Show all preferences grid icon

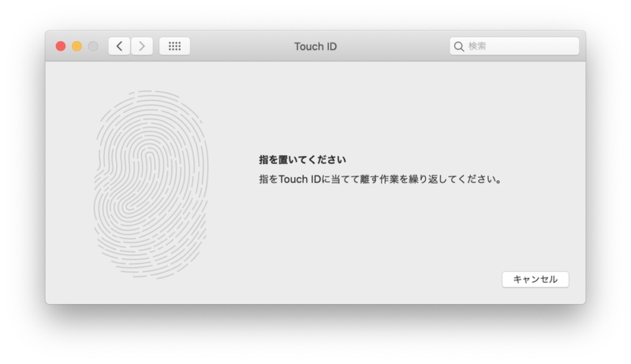coord(174,46)
